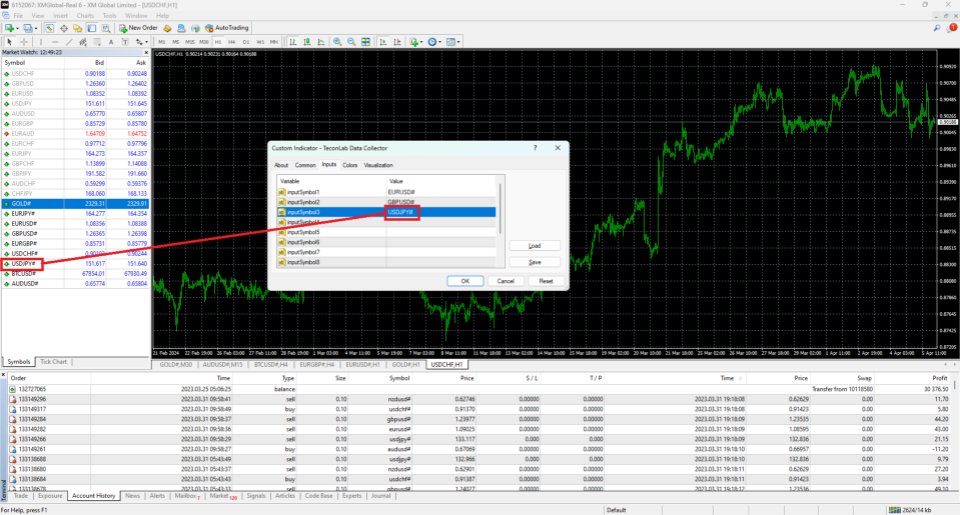Zoom in the chart
960x515 pixels.
(x=337, y=42)
